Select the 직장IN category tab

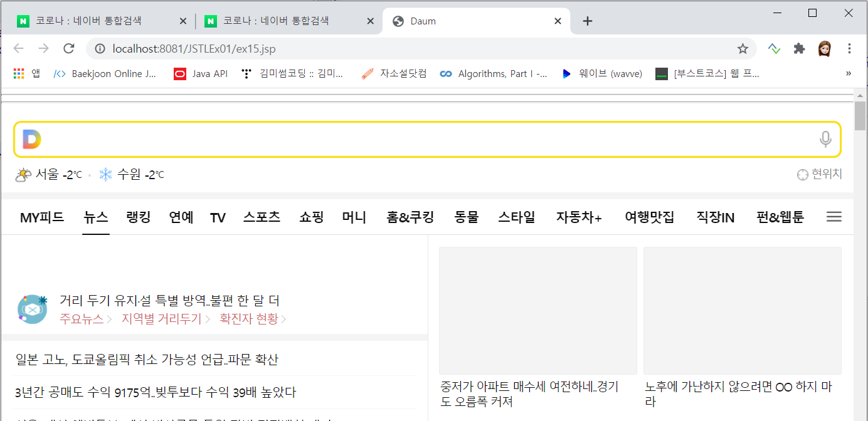tap(716, 217)
